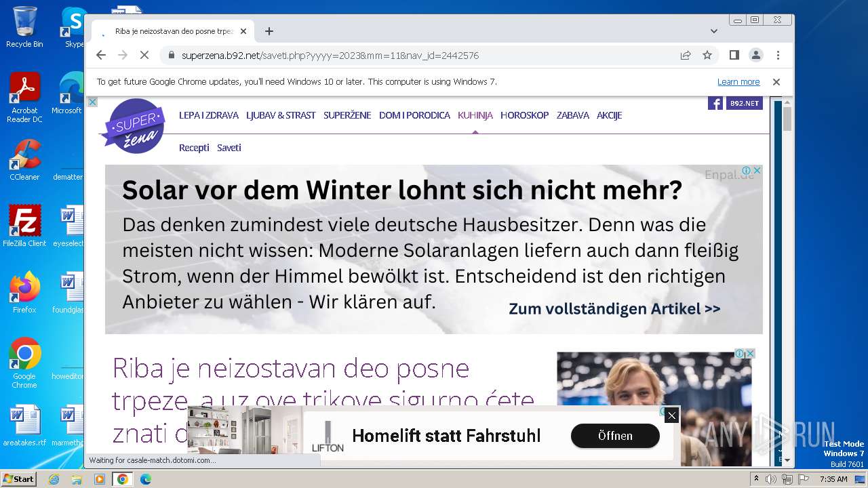Dismiss the Chrome update notification bar
Screen dimensions: 868x488
(x=776, y=82)
